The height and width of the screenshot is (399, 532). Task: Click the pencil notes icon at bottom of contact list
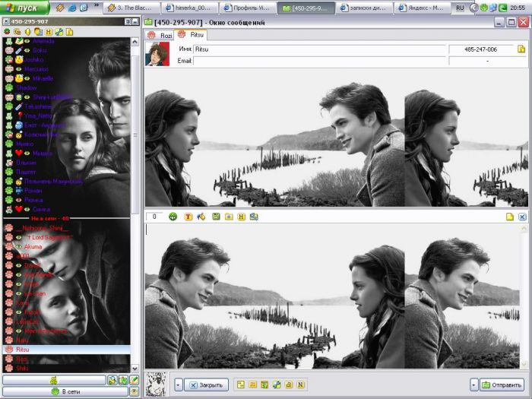134,380
